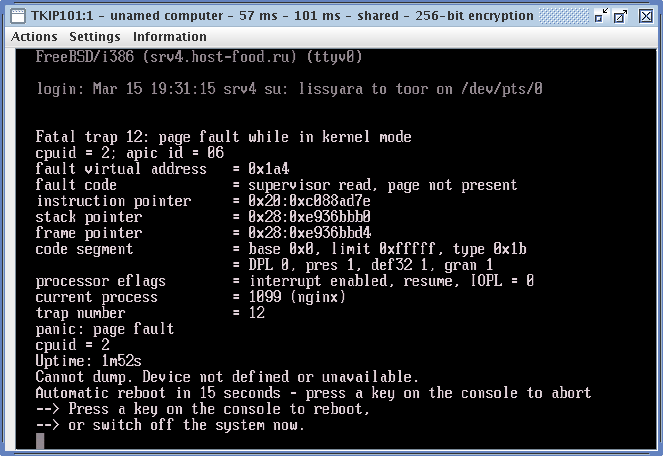Click the blinking cursor block in the console
Image resolution: width=663 pixels, height=456 pixels.
[40, 441]
